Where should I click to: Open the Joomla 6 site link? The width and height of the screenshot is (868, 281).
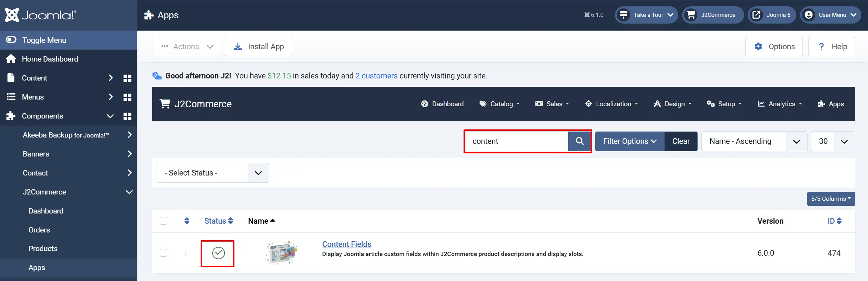click(x=772, y=15)
